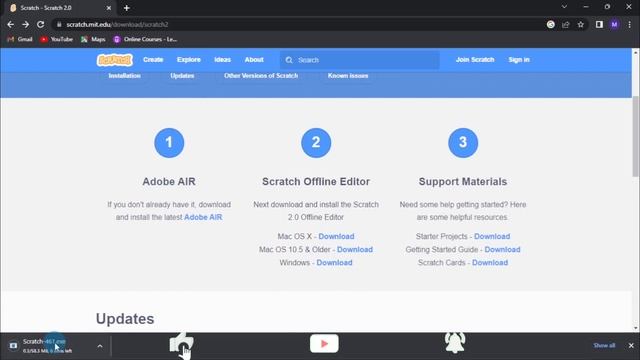Reload the page with the refresh icon
The height and width of the screenshot is (360, 640).
tap(40, 24)
